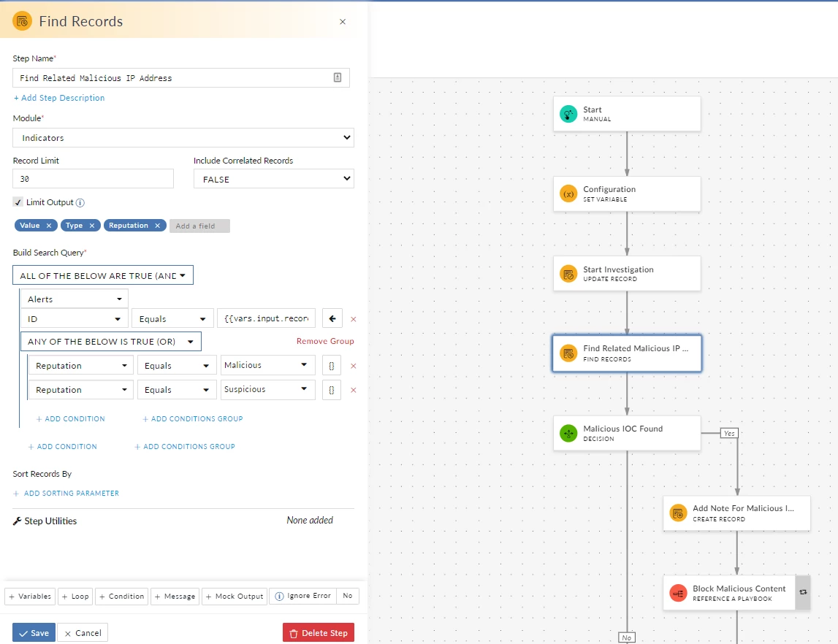Click the Find Records header icon
This screenshot has width=838, height=644.
pos(22,21)
